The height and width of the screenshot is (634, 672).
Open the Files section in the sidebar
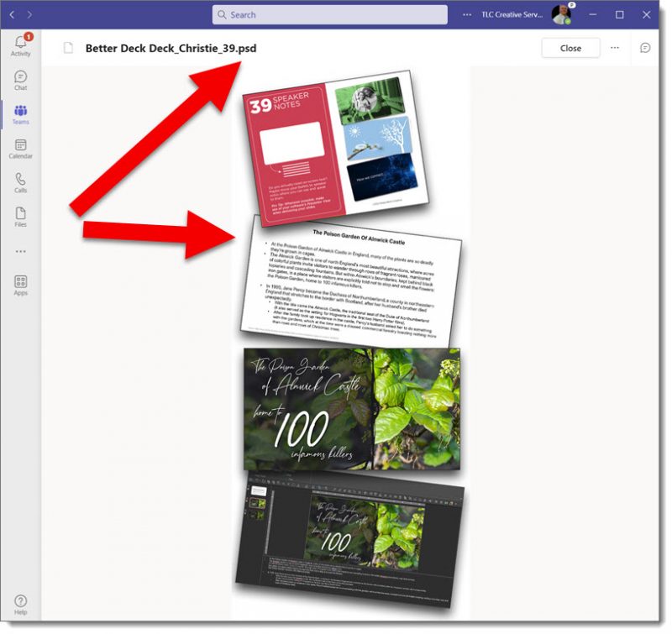pos(19,217)
